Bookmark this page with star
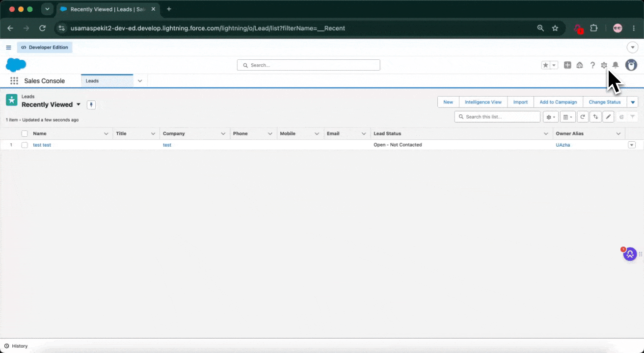 click(x=555, y=28)
